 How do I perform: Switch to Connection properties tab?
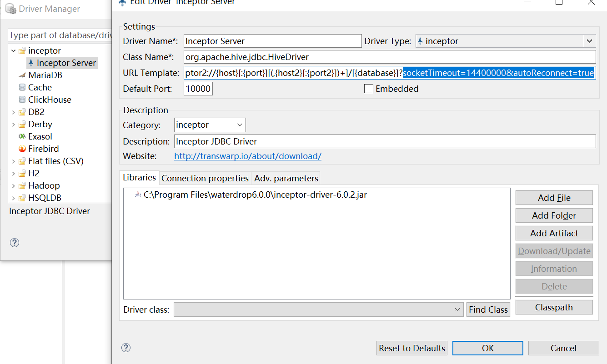coord(205,178)
